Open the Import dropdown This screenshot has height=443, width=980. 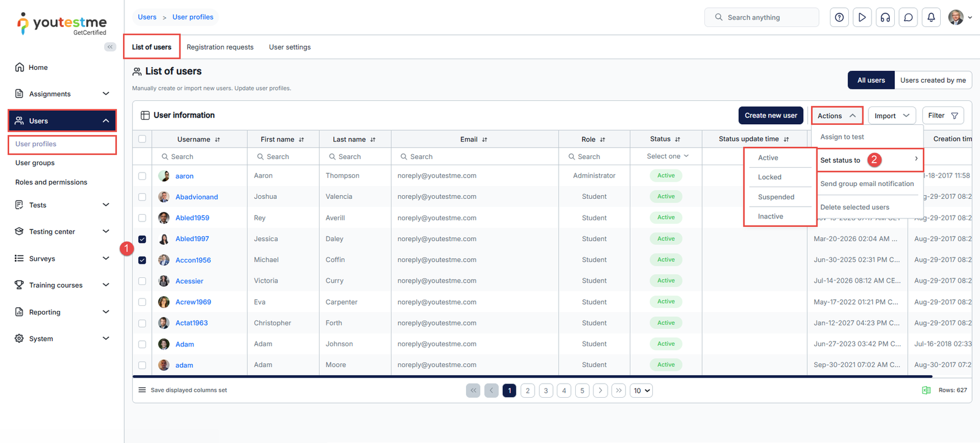tap(891, 116)
